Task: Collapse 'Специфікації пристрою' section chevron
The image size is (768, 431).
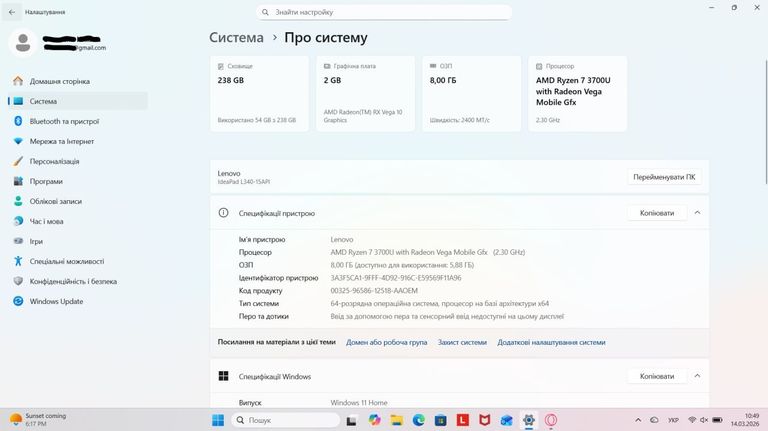Action: [x=697, y=213]
